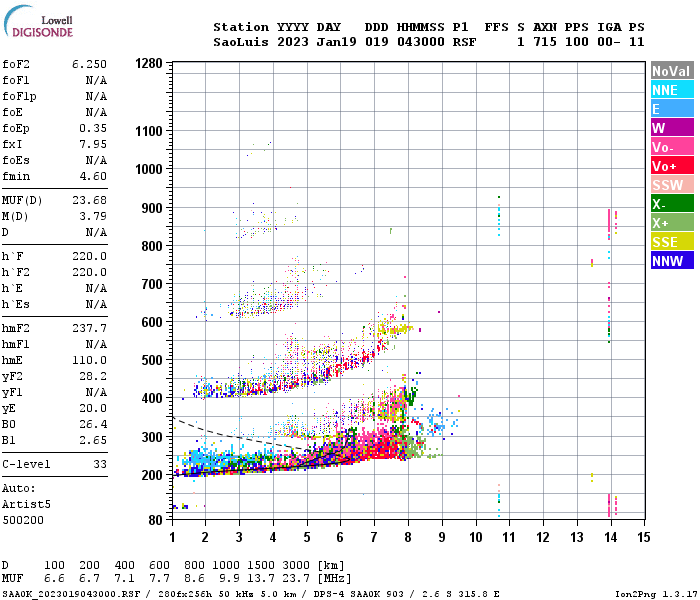Click the B0 value 26.4
Image resolution: width=700 pixels, height=600 pixels.
[93, 424]
